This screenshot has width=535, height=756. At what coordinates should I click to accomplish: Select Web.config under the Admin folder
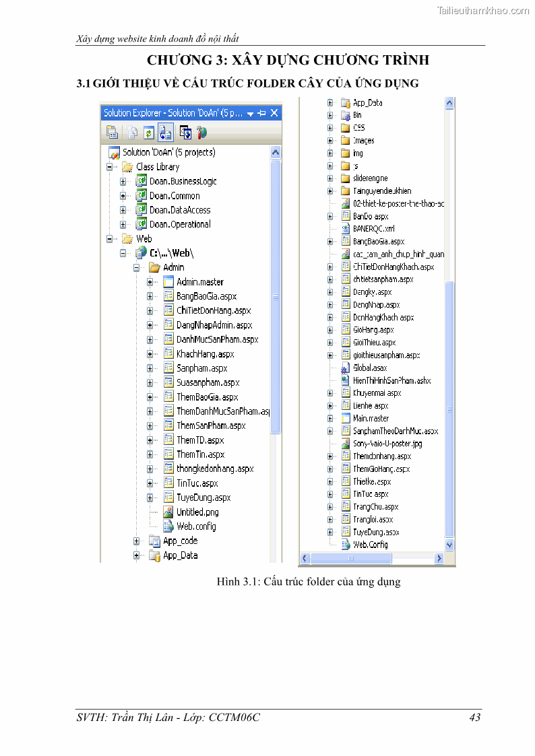click(x=196, y=526)
